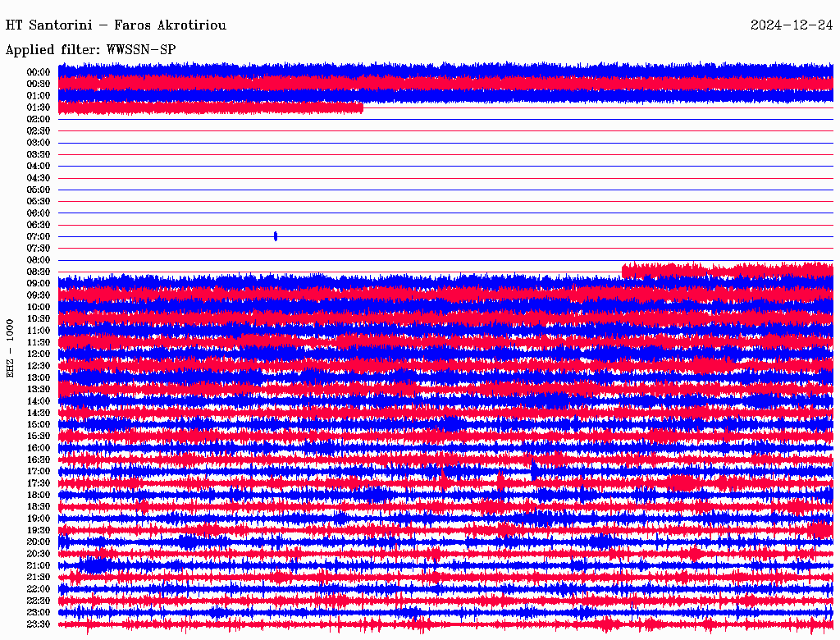
Task: Select the 02:00 time label
Action: (39, 119)
